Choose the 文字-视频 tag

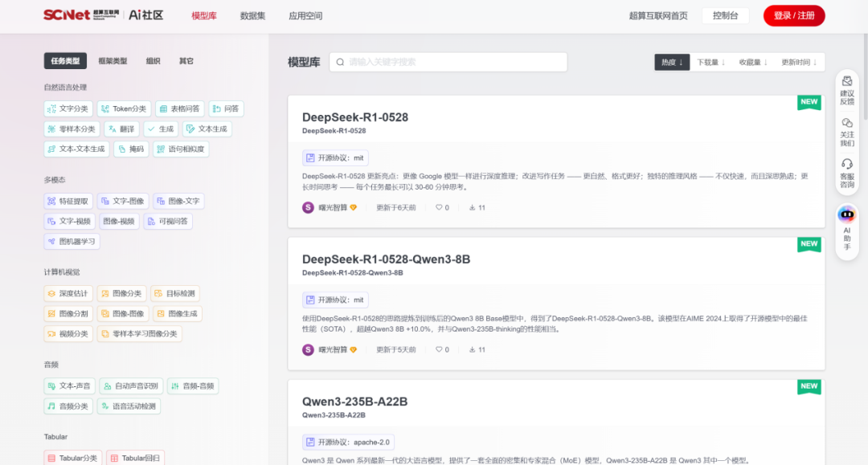70,221
